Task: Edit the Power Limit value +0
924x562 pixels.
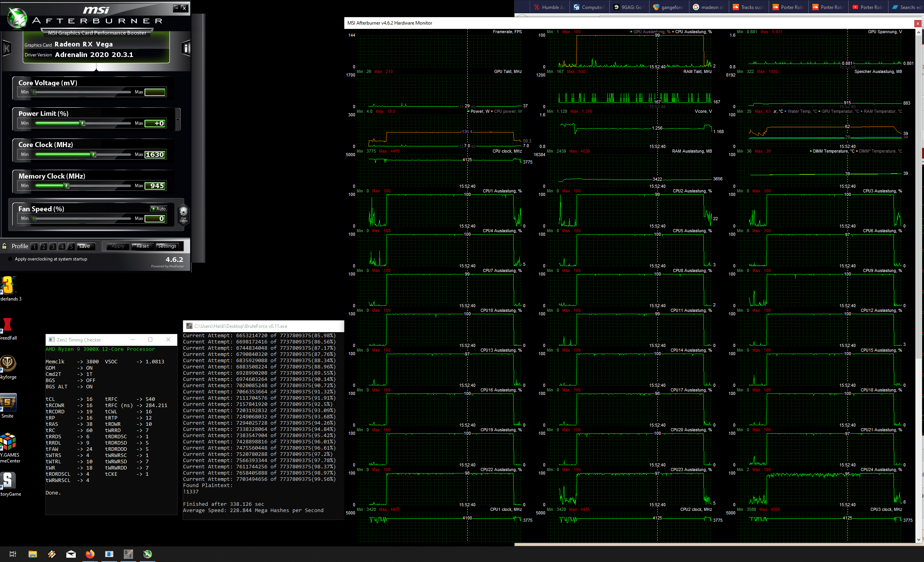Action: [x=155, y=123]
